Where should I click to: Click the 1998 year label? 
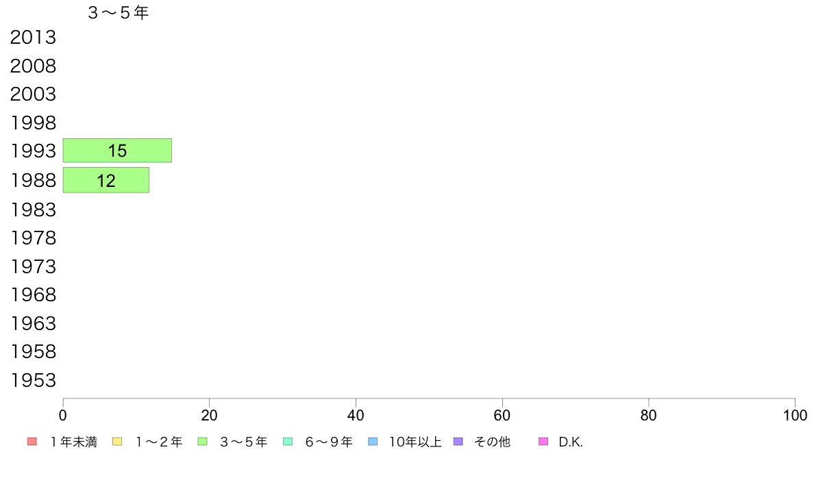pos(33,123)
